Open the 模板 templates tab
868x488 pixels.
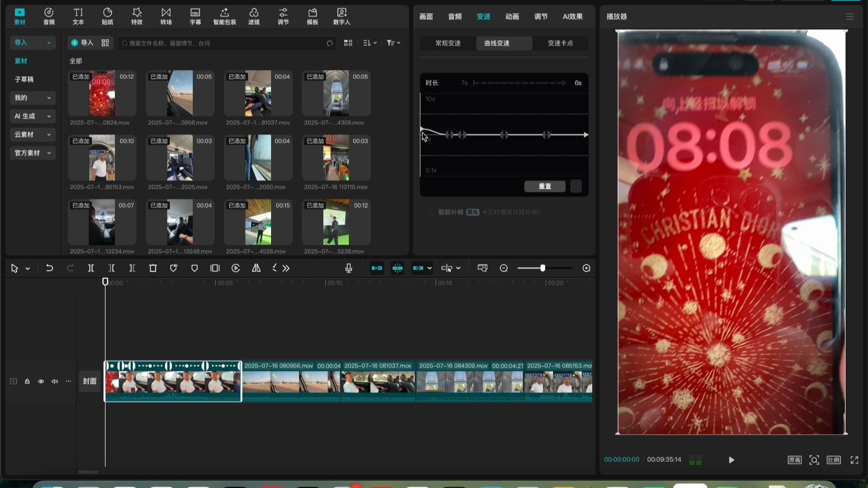coord(312,16)
